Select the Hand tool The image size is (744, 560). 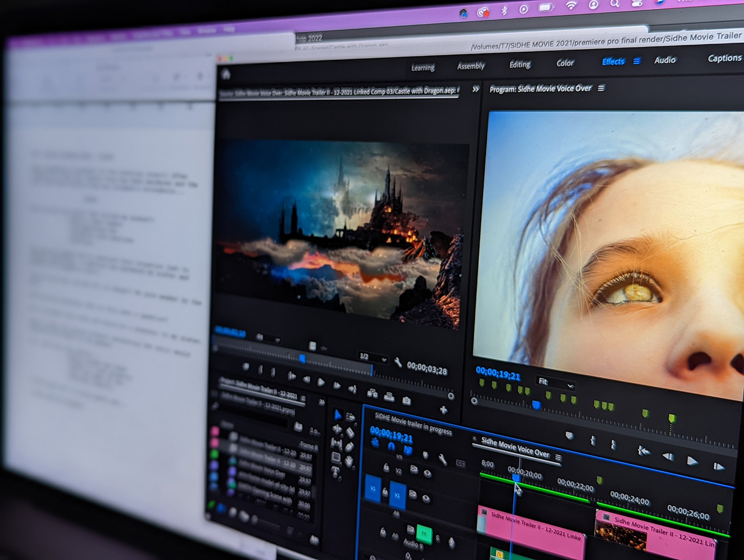tap(349, 461)
